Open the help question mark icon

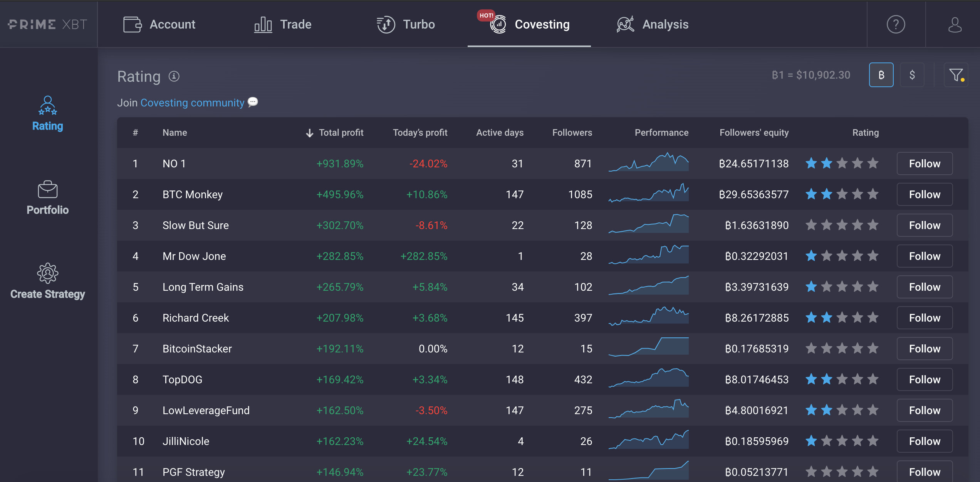pyautogui.click(x=896, y=24)
